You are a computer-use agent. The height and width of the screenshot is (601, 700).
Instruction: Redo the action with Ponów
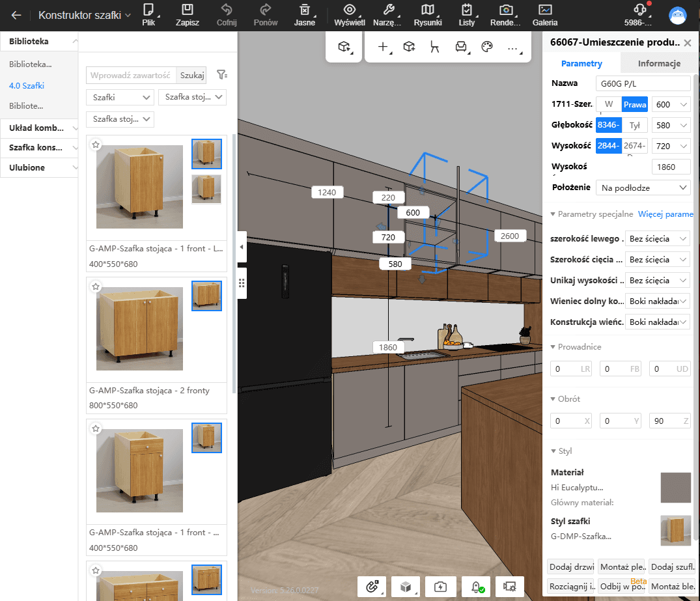pyautogui.click(x=266, y=15)
